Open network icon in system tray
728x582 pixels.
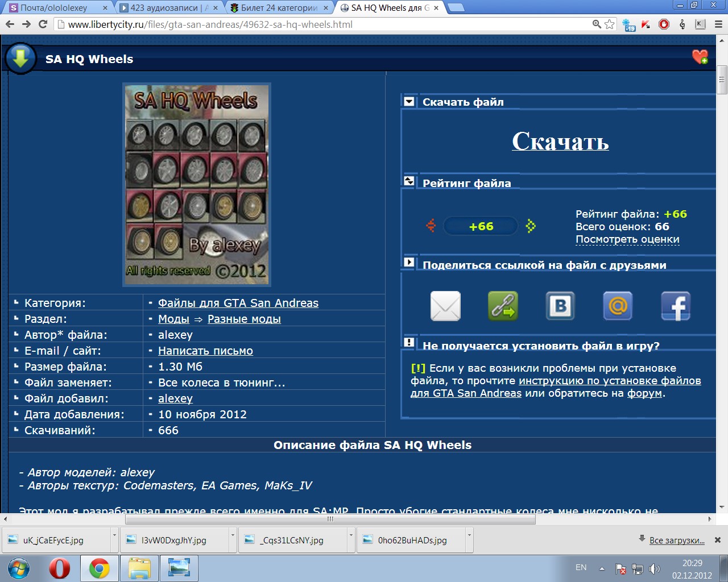[x=638, y=568]
